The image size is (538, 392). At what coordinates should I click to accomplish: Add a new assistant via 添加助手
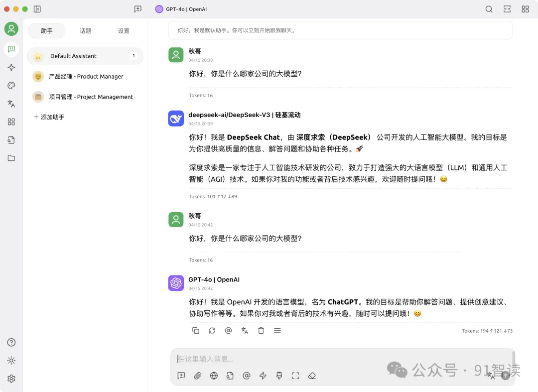point(48,117)
